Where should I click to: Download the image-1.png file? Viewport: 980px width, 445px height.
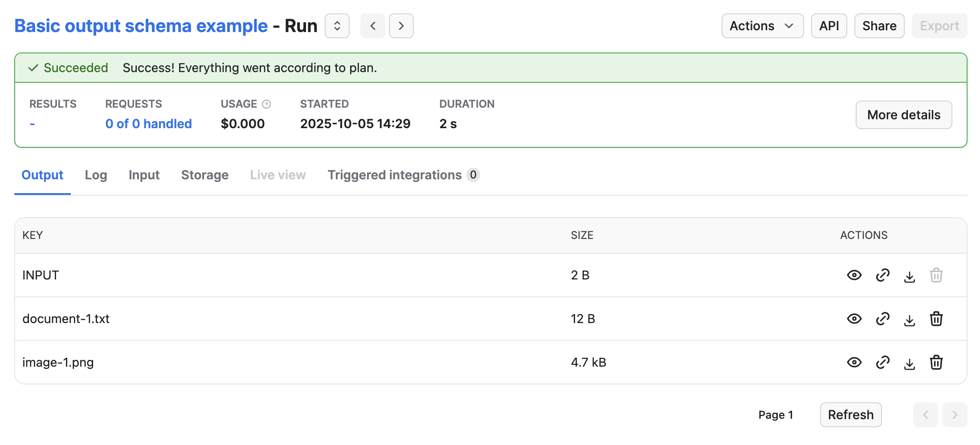[909, 363]
